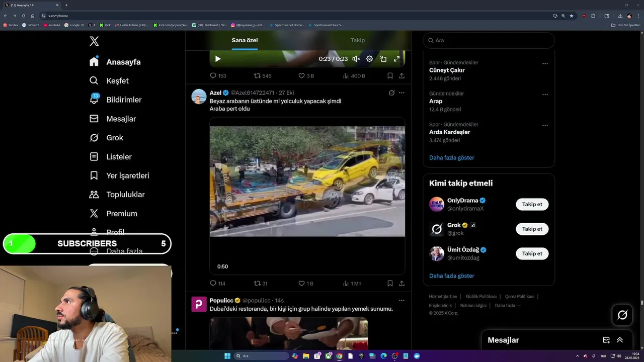The image size is (644, 362).
Task: Click Daha fazla göster under Kimi takip etmeli
Action: pos(451,276)
